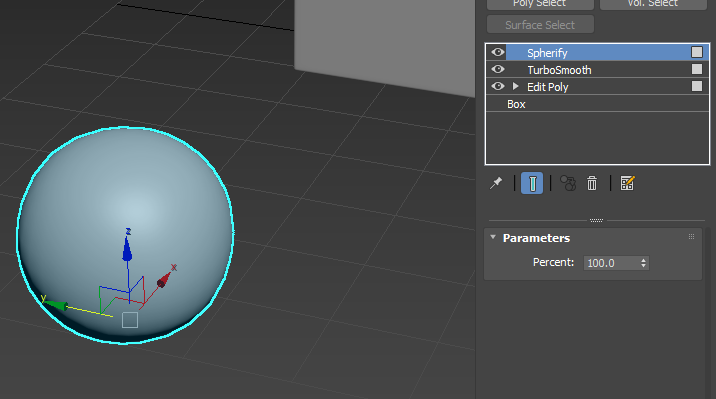Decrease Percent with spinner down arrow
Image resolution: width=716 pixels, height=399 pixels.
pyautogui.click(x=643, y=266)
